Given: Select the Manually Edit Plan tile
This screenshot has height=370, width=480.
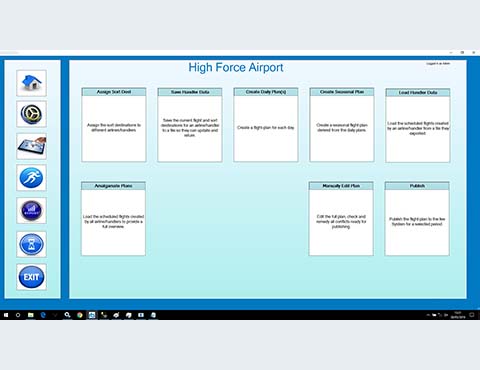Looking at the screenshot, I should [x=341, y=219].
